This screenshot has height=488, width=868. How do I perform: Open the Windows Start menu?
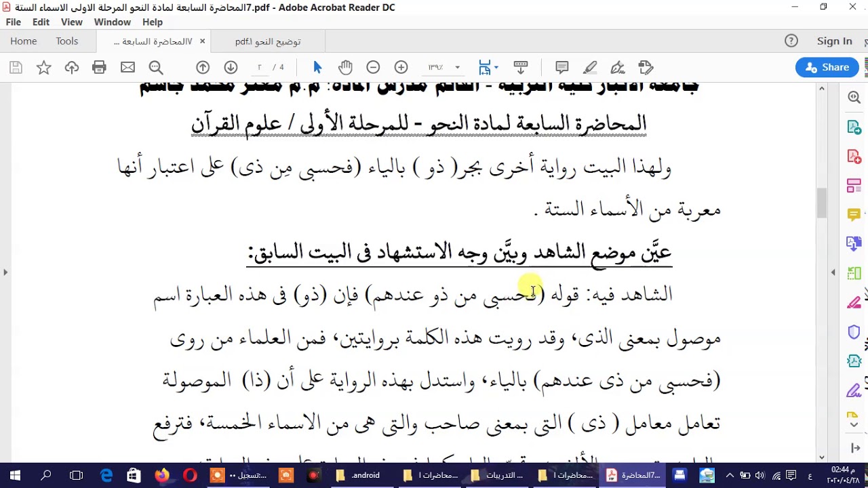15,476
